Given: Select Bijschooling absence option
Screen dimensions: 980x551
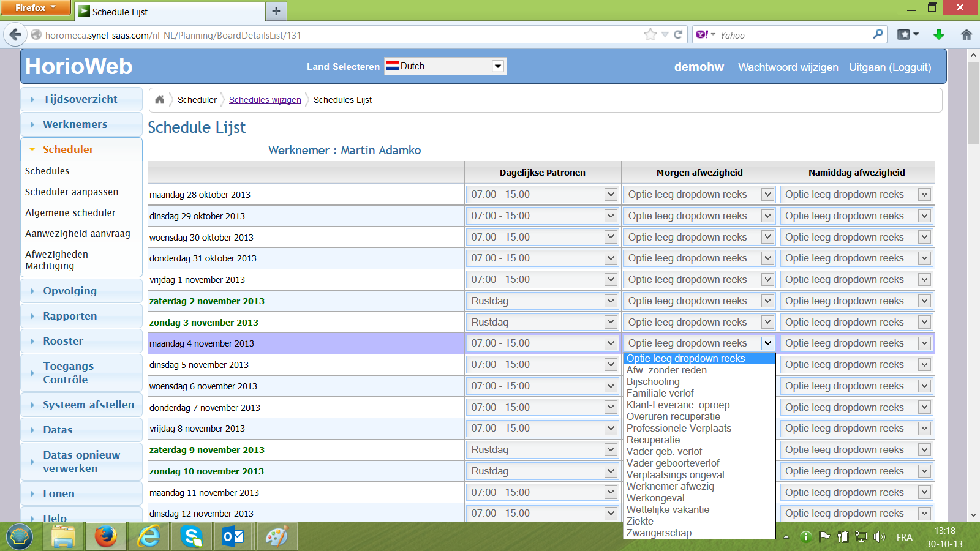Looking at the screenshot, I should 699,381.
